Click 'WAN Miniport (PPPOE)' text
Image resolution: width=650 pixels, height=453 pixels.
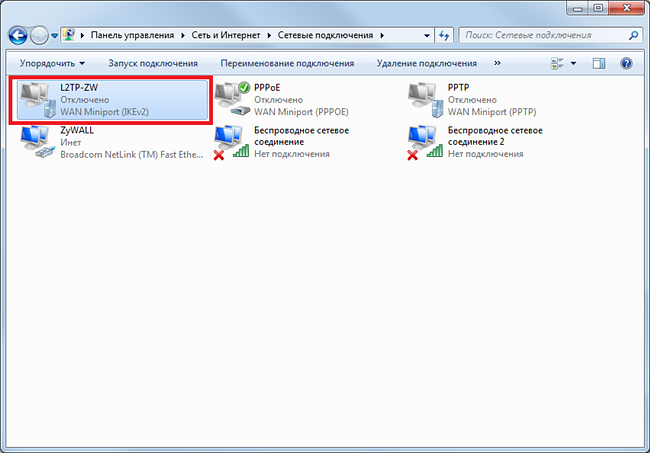point(301,112)
